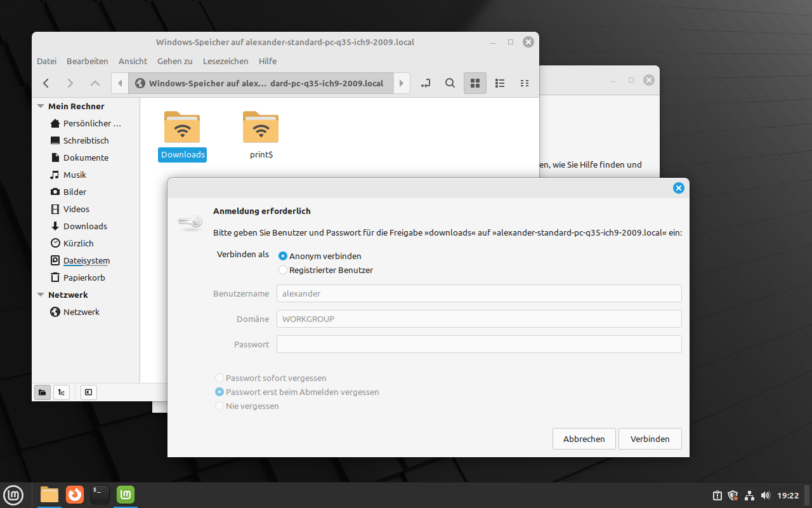Open the terminal from the taskbar

point(100,495)
